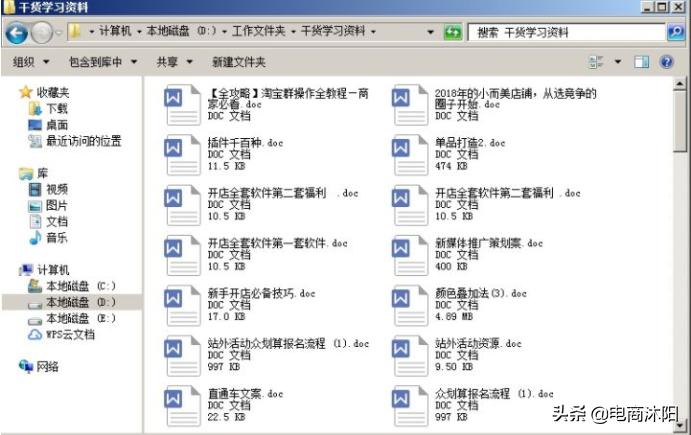Screen dimensions: 691x435
Task: Select icon of 开店全套软件第二套福利 left column file
Action: point(182,205)
